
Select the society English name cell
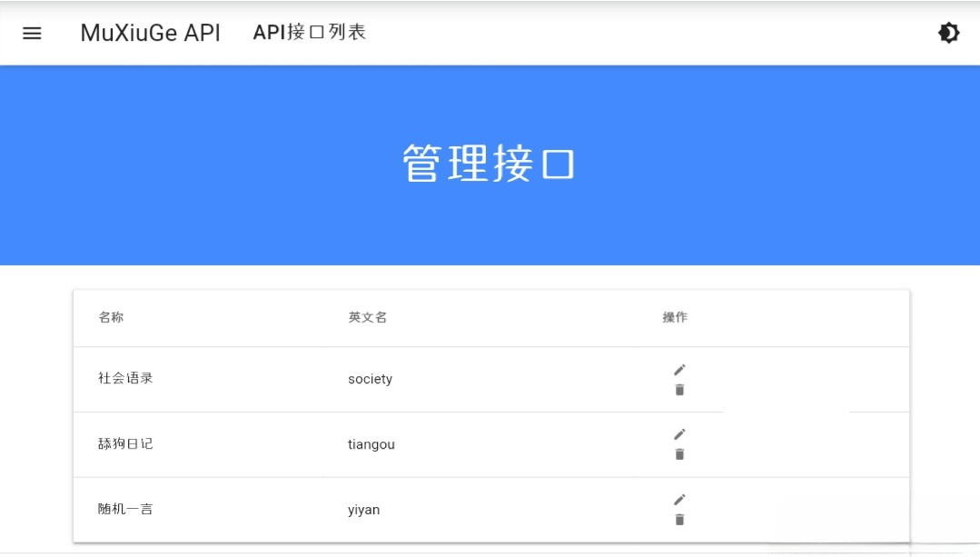coord(370,379)
